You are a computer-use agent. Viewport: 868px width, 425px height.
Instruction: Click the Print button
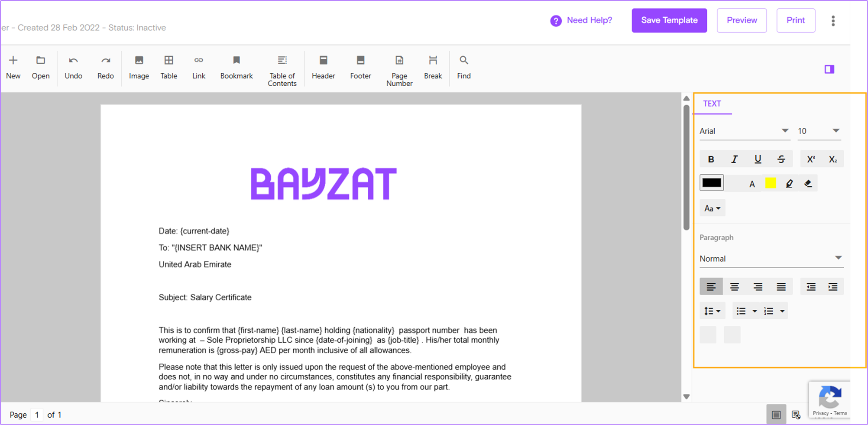796,20
